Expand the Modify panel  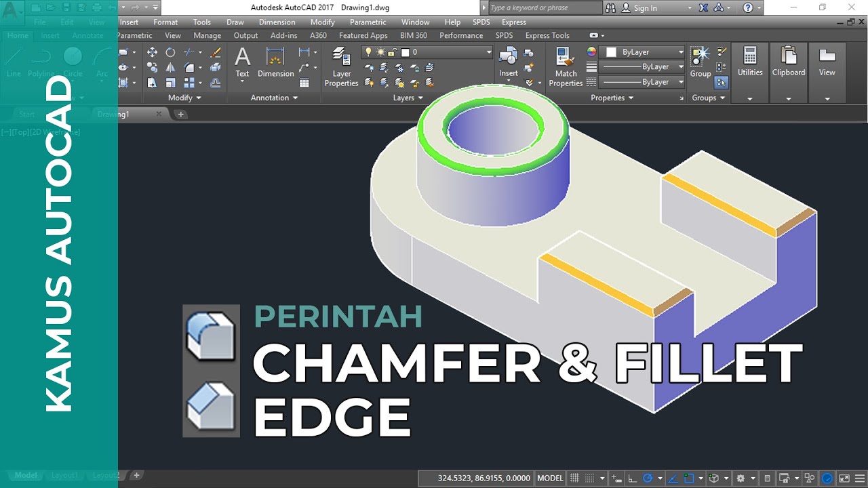click(x=184, y=98)
